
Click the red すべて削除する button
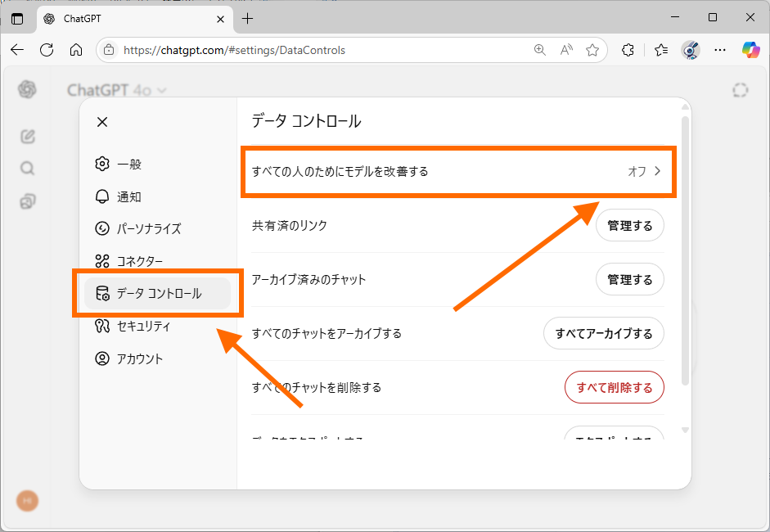tap(615, 388)
